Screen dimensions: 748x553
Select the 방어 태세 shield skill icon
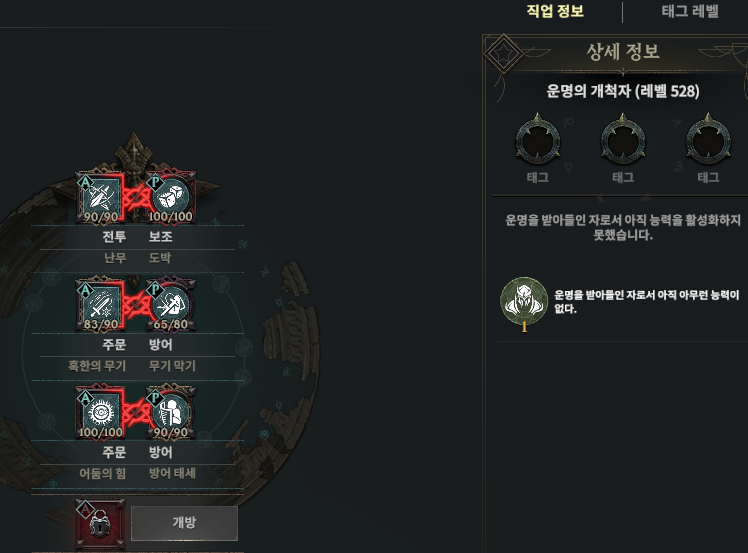pyautogui.click(x=171, y=413)
